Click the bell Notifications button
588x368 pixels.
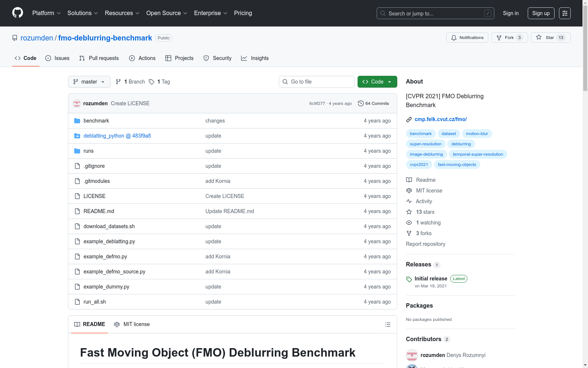point(467,38)
